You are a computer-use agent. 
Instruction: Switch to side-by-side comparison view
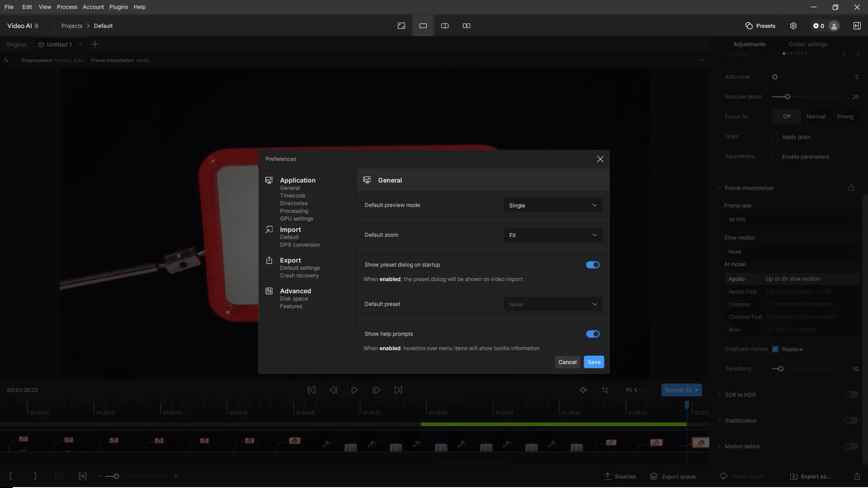467,26
